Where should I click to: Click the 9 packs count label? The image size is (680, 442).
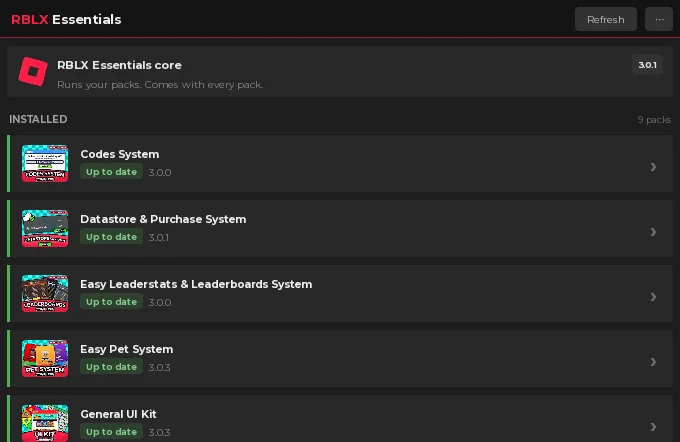click(654, 120)
